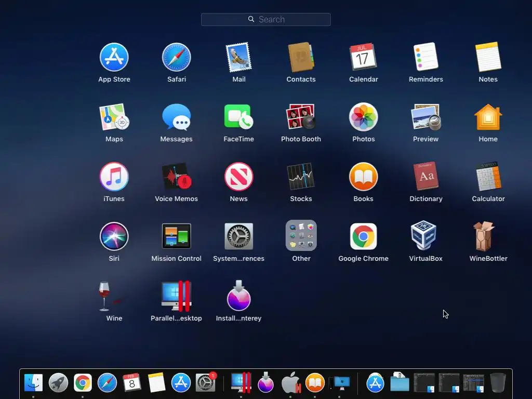Image resolution: width=532 pixels, height=399 pixels.
Task: Open the Calculator app
Action: point(488,177)
